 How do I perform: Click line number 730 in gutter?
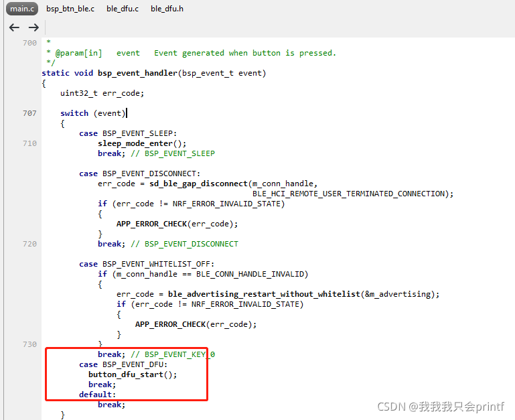pyautogui.click(x=29, y=344)
